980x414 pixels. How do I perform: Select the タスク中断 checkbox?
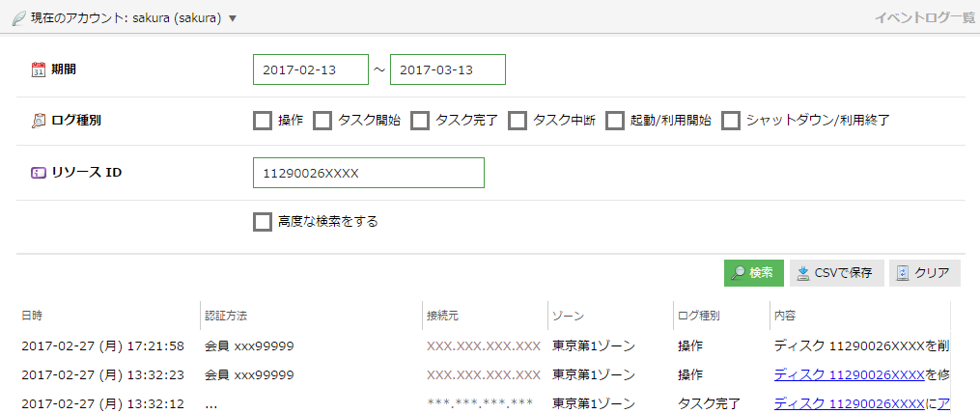tap(518, 121)
